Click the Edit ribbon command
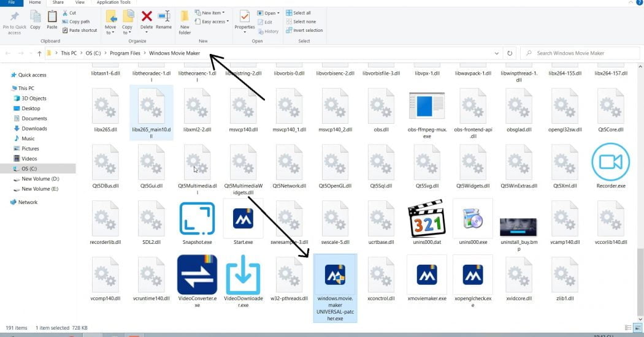The height and width of the screenshot is (337, 644). click(265, 22)
